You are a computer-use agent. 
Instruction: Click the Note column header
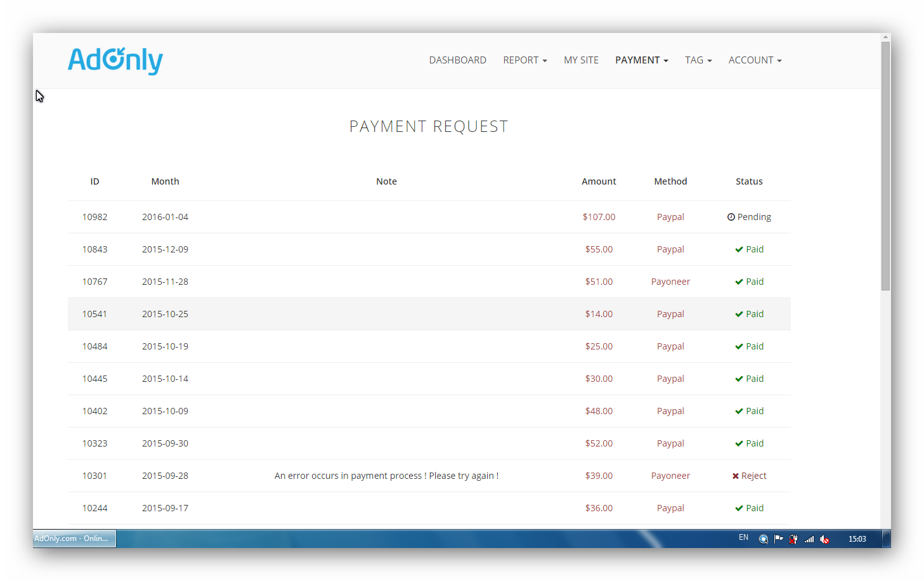tap(387, 181)
